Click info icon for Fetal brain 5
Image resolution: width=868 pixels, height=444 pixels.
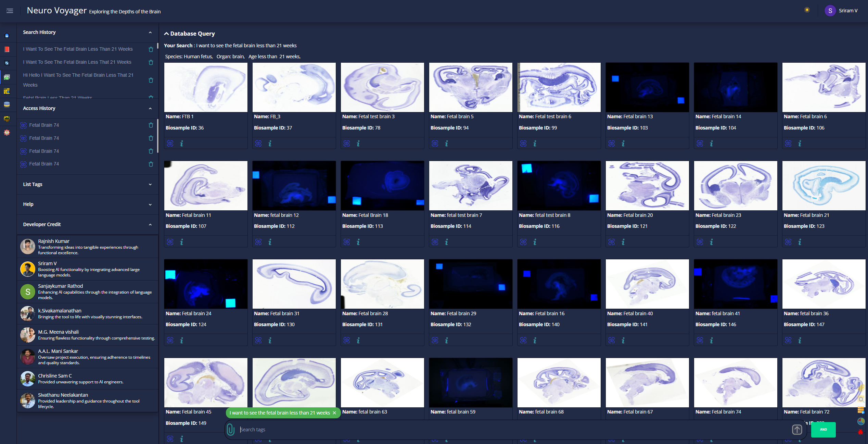(446, 144)
